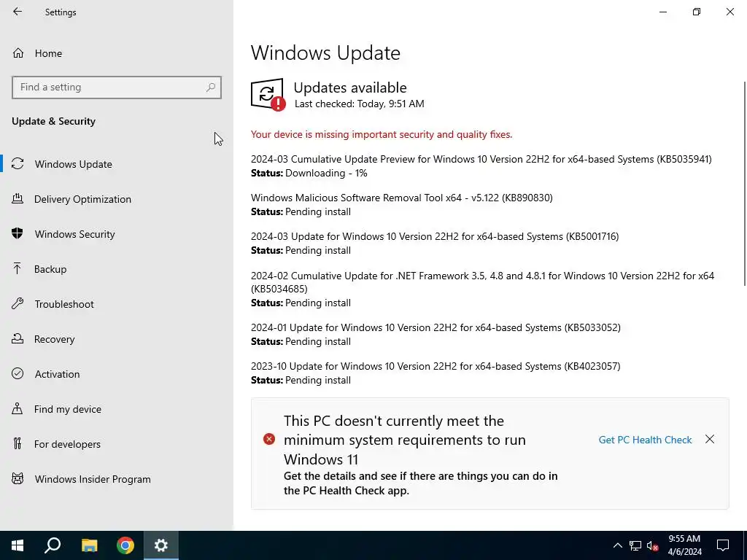Click the red error icon in Windows 11 banner
This screenshot has height=560, width=747.
[269, 439]
